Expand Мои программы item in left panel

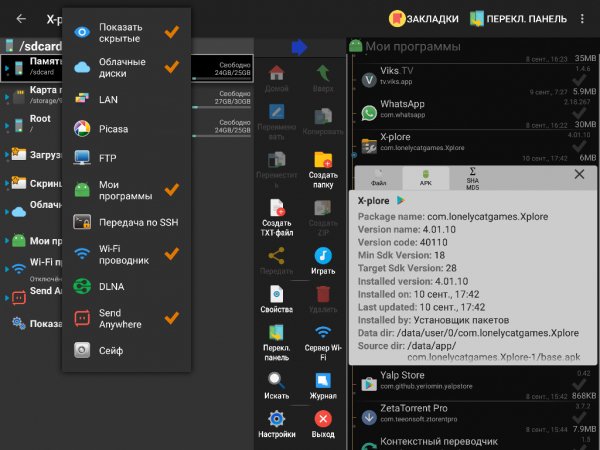[6, 241]
